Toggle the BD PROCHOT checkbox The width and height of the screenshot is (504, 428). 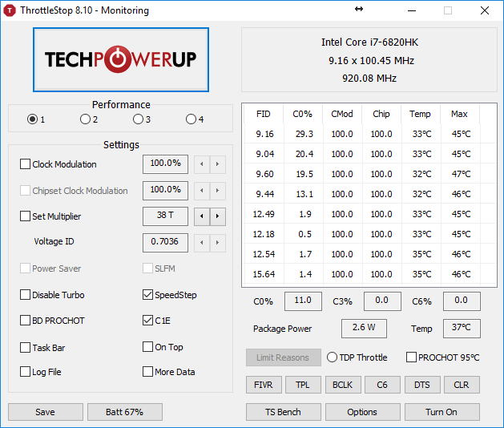[25, 321]
